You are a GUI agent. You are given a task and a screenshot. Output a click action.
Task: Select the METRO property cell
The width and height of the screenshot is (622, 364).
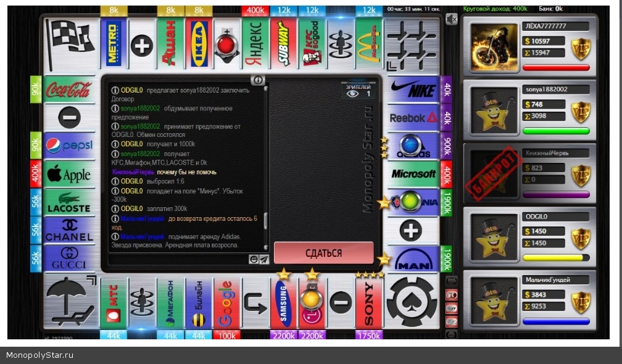(x=114, y=44)
